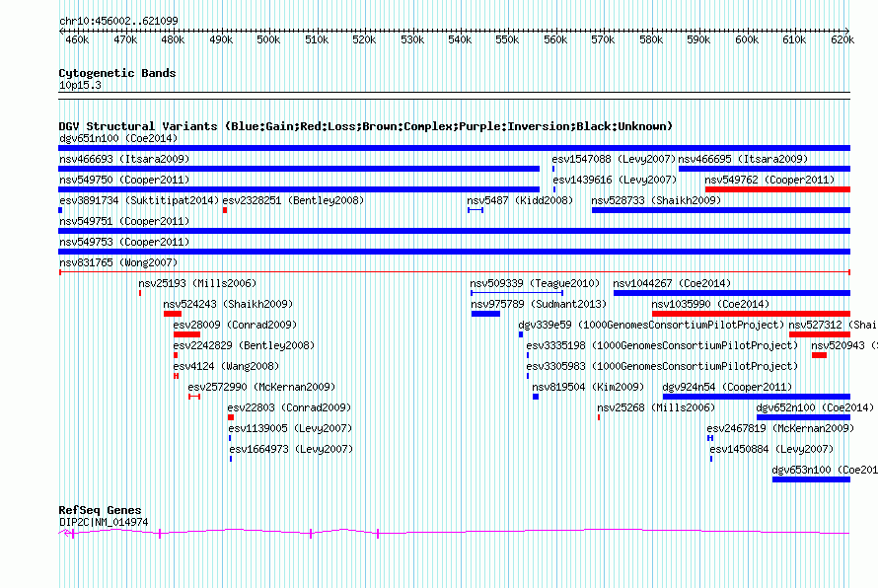This screenshot has height=588, width=878.
Task: Click esv2572990 (McKernan2009) label
Action: click(x=261, y=387)
